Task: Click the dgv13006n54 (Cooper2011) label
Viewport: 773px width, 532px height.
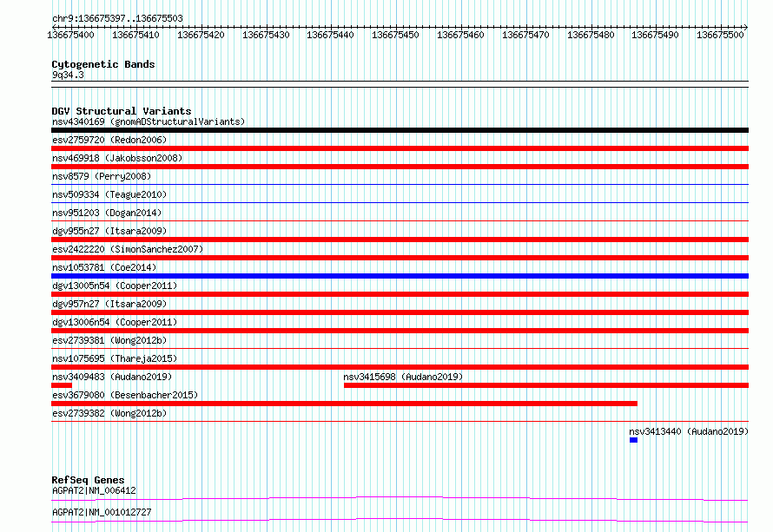Action: pos(115,322)
